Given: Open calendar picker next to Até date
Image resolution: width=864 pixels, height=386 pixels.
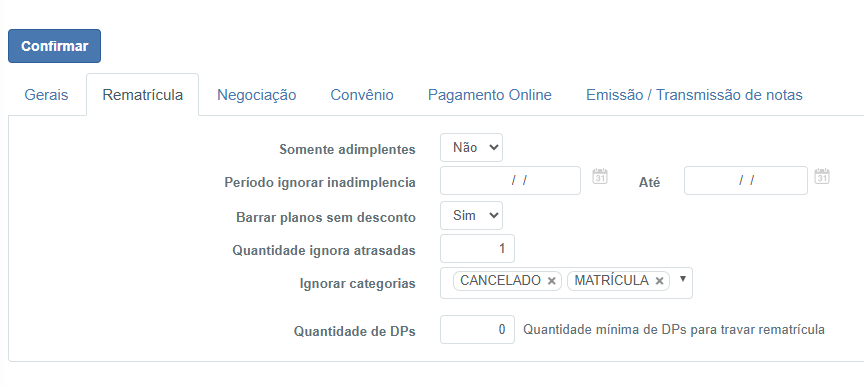Looking at the screenshot, I should coord(822,176).
